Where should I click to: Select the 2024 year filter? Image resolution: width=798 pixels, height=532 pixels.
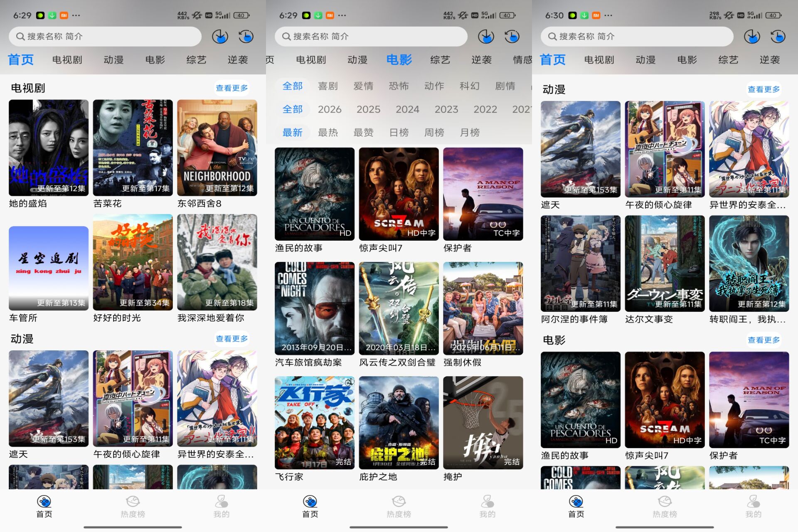pyautogui.click(x=408, y=109)
